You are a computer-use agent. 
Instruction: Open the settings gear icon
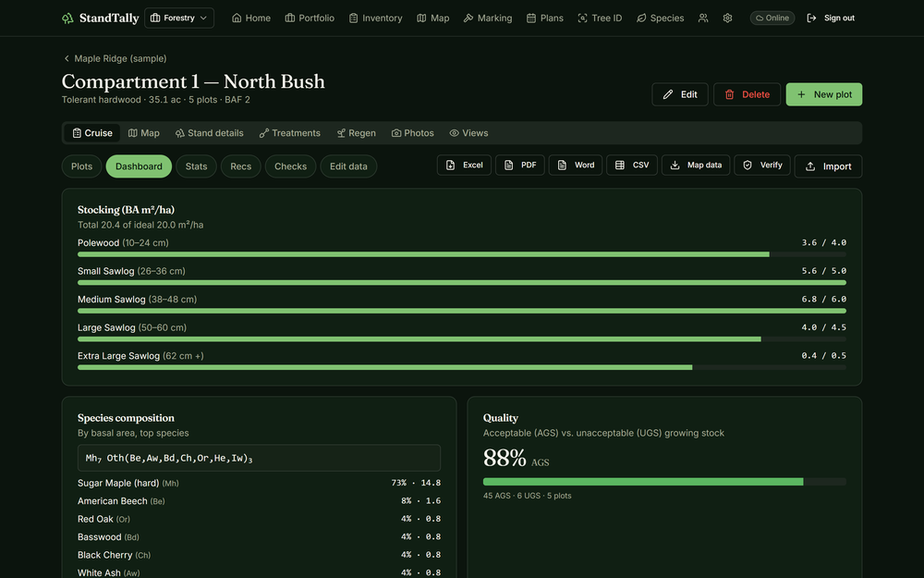click(x=728, y=18)
